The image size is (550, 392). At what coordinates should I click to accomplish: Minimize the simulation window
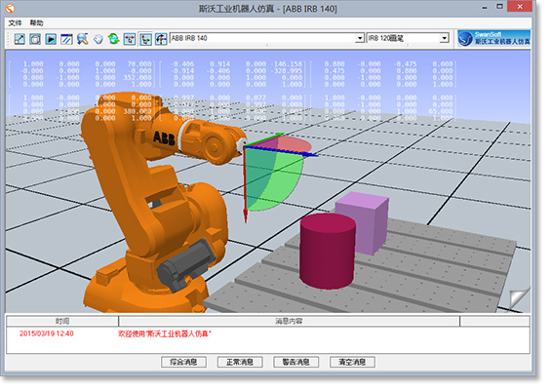tap(485, 7)
